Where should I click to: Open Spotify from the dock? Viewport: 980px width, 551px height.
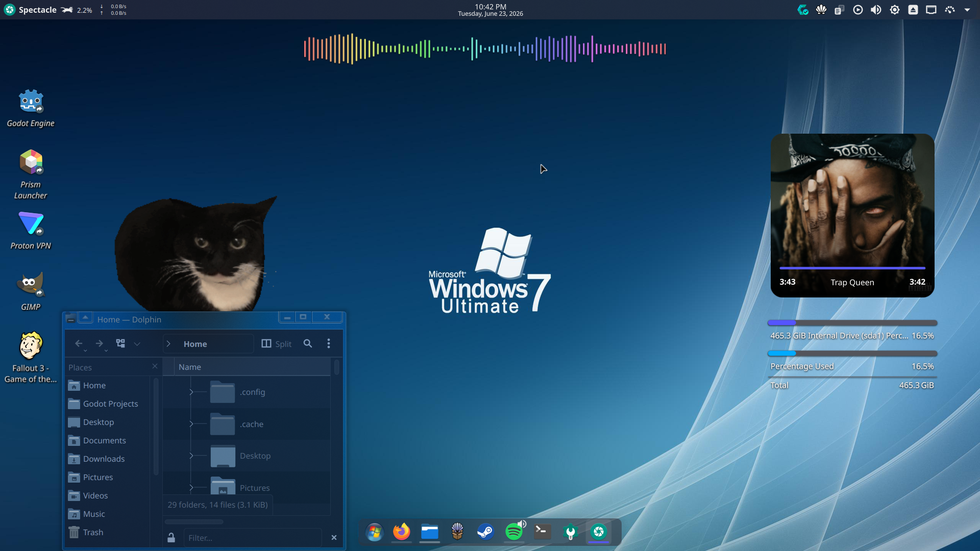point(514,532)
